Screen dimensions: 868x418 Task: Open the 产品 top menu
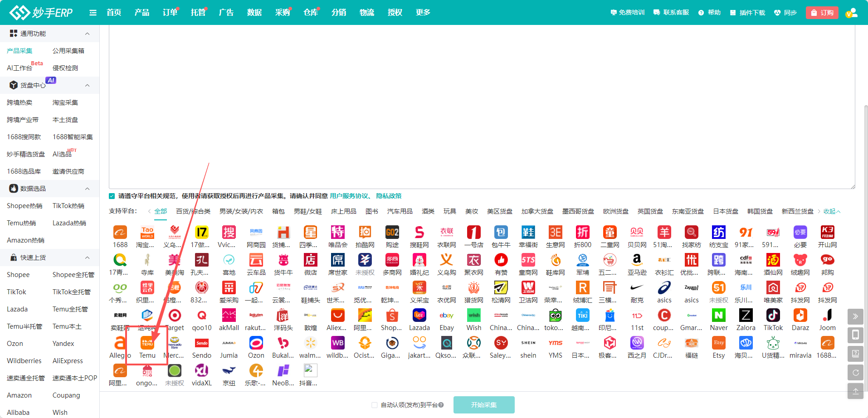click(x=142, y=13)
